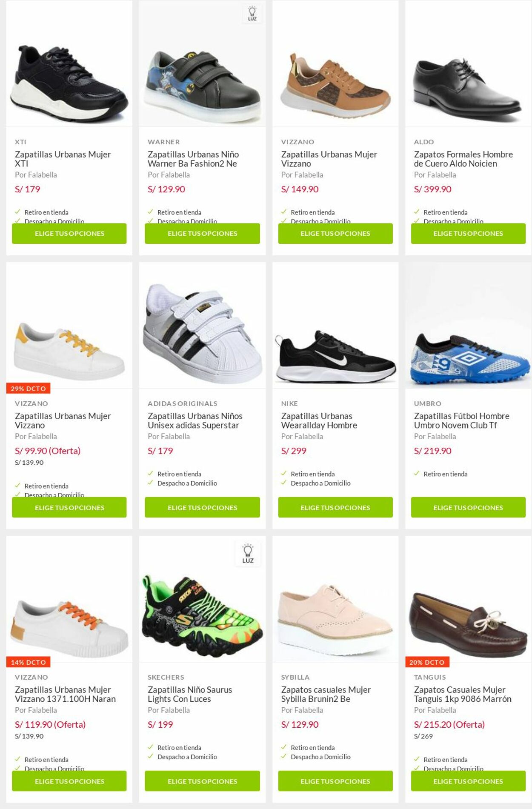Select the ADIDAS ORIGINALS brand label
532x809 pixels.
(x=183, y=403)
